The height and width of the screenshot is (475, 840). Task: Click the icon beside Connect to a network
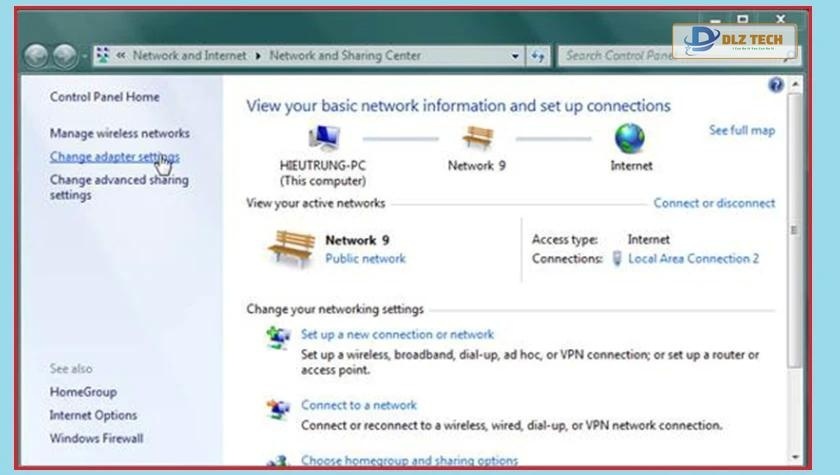coord(278,410)
